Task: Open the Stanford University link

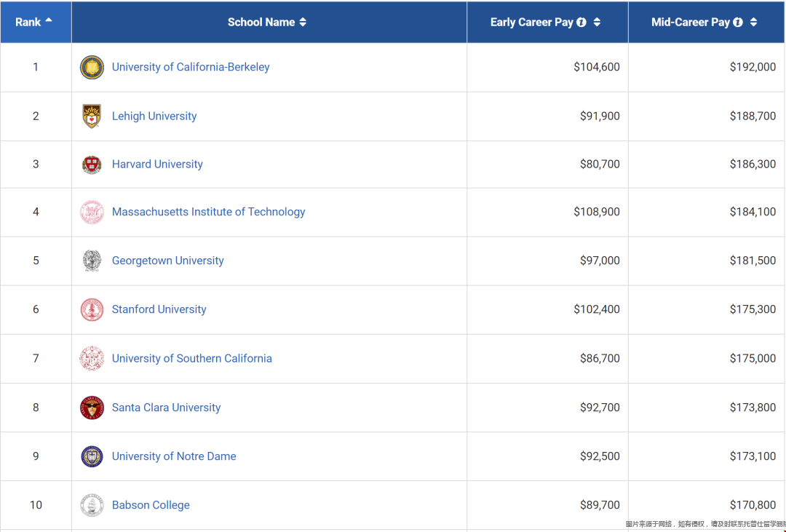Action: [x=159, y=309]
